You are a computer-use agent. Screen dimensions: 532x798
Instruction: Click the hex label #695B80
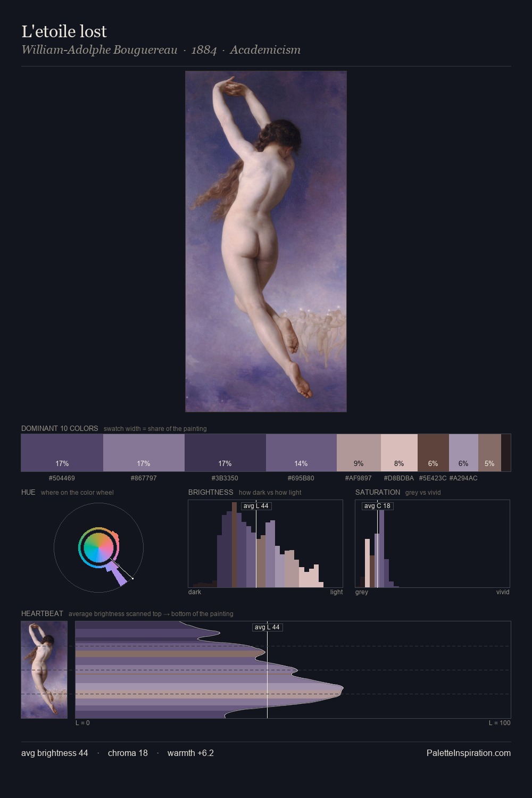[301, 478]
